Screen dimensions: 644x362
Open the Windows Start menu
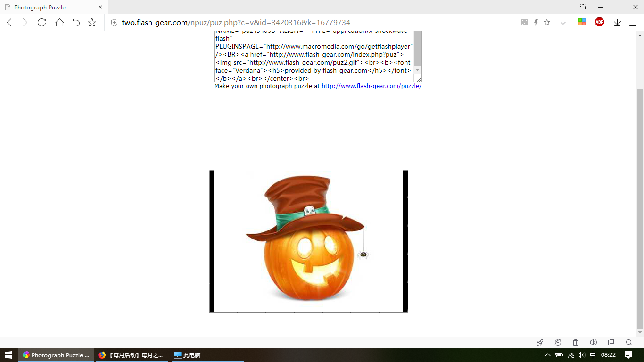click(9, 355)
